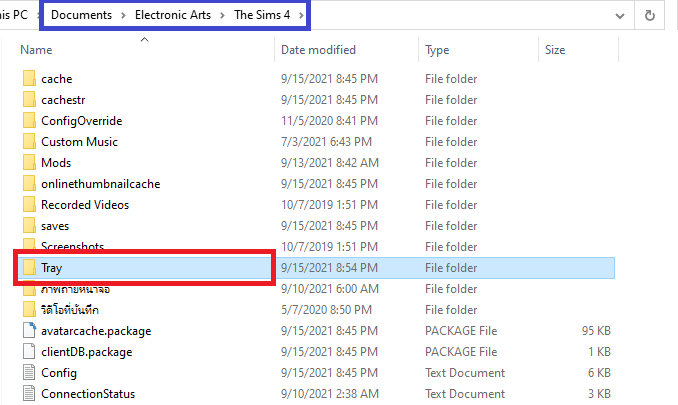This screenshot has width=678, height=405.
Task: Click the Config text document icon
Action: pyautogui.click(x=29, y=373)
